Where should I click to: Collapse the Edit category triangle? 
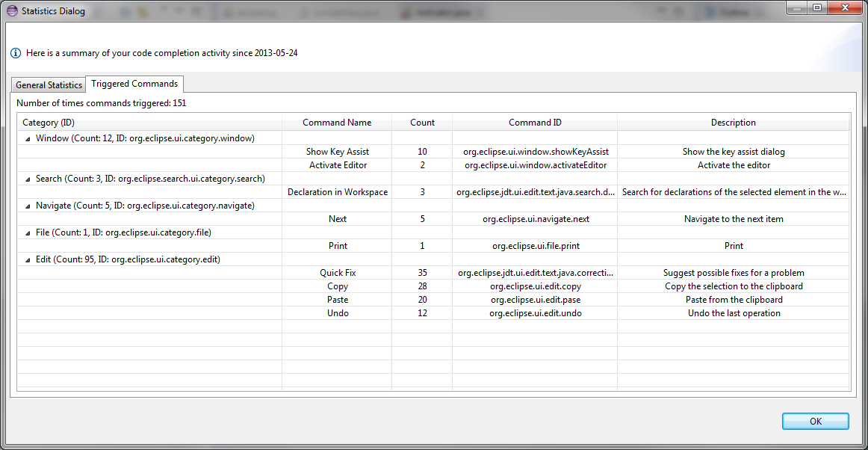(x=28, y=259)
